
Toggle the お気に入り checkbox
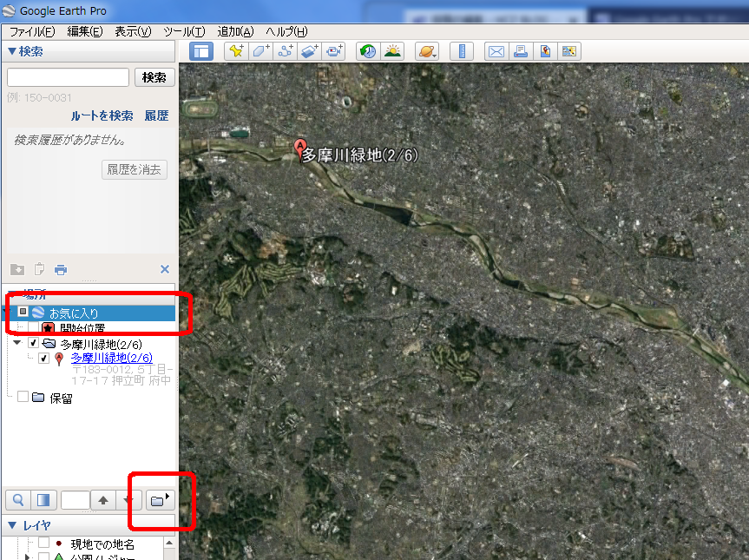click(x=23, y=312)
